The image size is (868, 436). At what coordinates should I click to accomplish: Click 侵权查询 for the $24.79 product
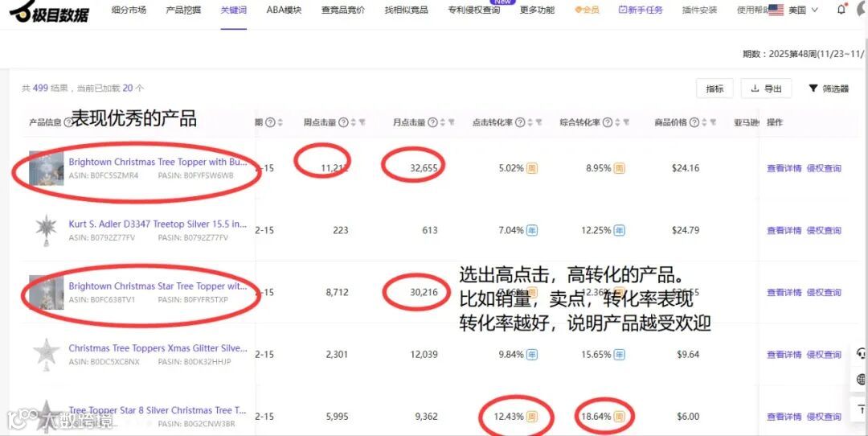(x=824, y=230)
